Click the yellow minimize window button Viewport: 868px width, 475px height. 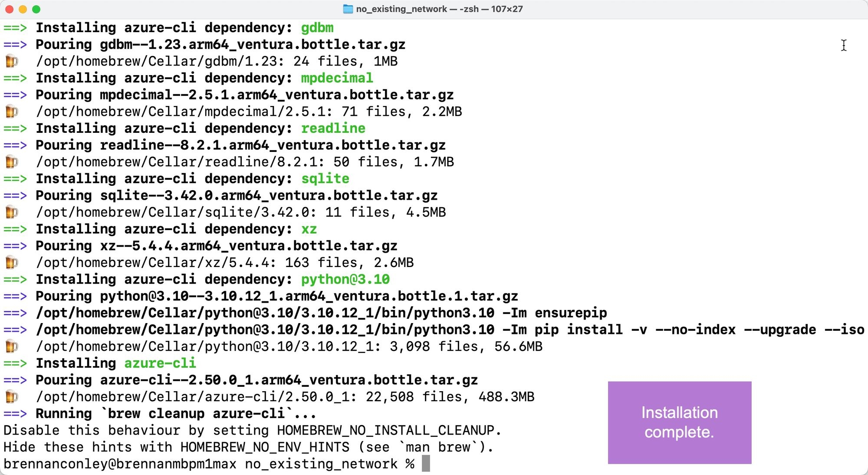[x=23, y=9]
